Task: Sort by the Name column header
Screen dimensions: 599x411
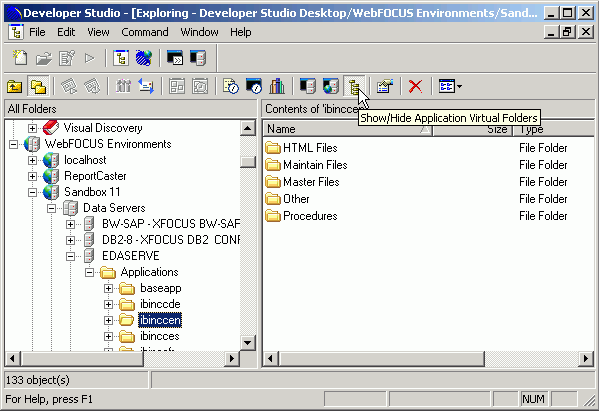Action: coord(348,129)
